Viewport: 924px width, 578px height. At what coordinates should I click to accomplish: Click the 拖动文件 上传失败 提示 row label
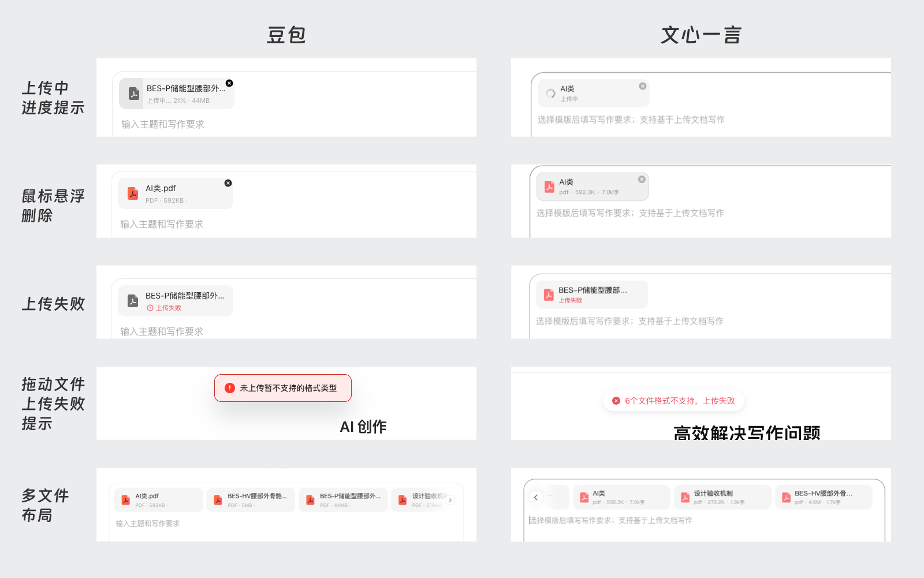[x=53, y=404]
